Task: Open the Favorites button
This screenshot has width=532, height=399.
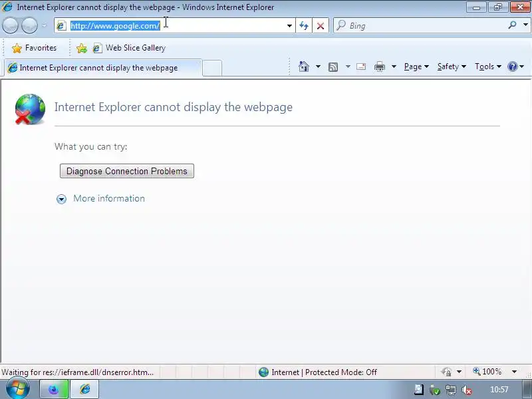Action: tap(34, 48)
